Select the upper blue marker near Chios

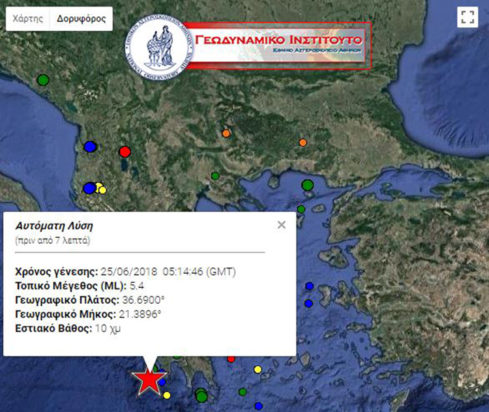310,286
